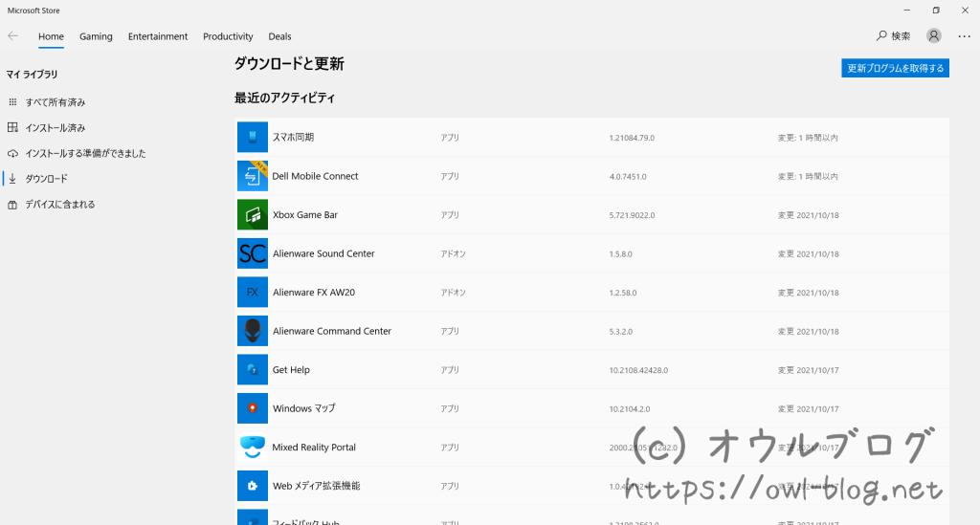Click the Dell Mobile Connect app icon
This screenshot has width=980, height=525.
click(253, 176)
